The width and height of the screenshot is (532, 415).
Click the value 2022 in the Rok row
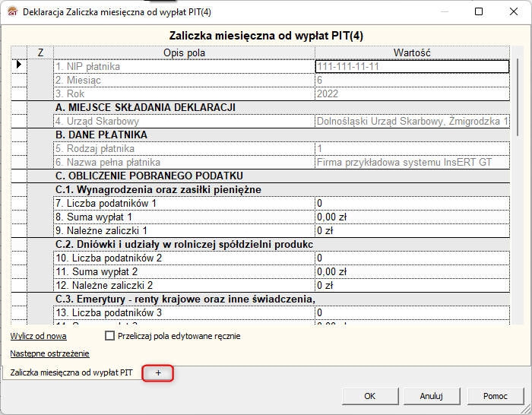point(412,94)
